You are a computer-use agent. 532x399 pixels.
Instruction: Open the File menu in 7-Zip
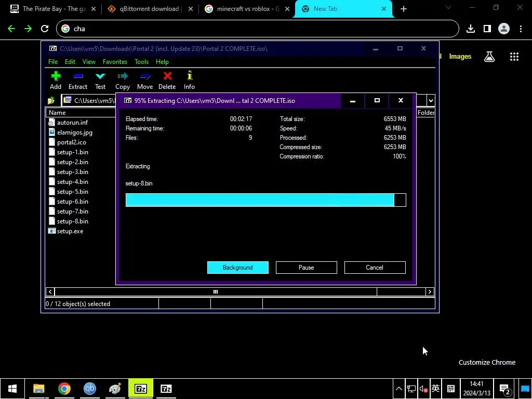(53, 62)
